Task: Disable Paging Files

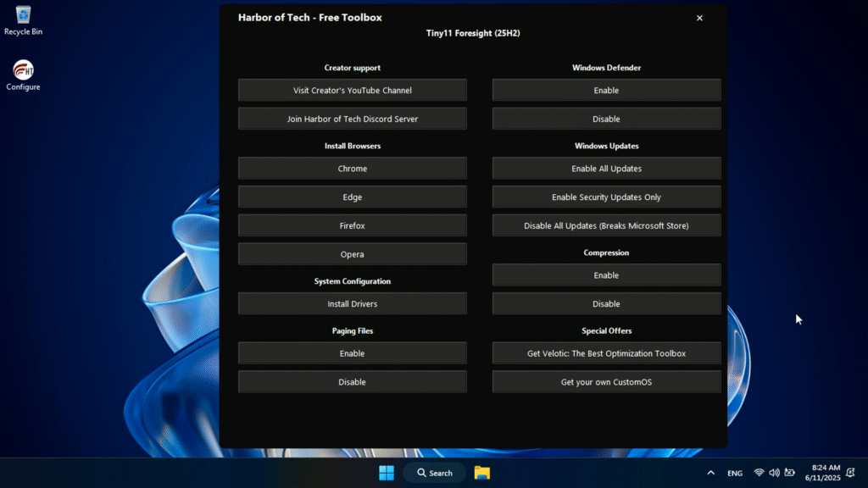Action: (x=353, y=382)
